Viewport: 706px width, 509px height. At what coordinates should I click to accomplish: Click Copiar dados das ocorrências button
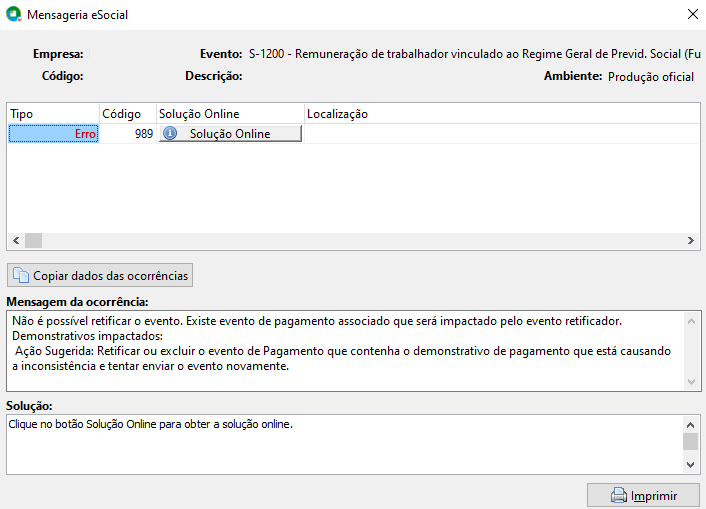(100, 275)
